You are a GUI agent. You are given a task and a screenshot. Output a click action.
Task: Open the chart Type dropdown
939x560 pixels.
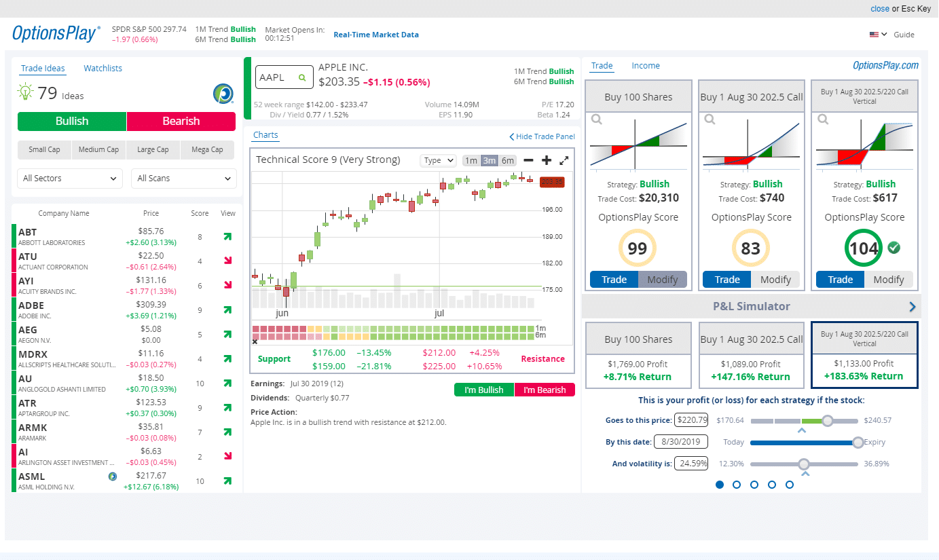pyautogui.click(x=439, y=161)
